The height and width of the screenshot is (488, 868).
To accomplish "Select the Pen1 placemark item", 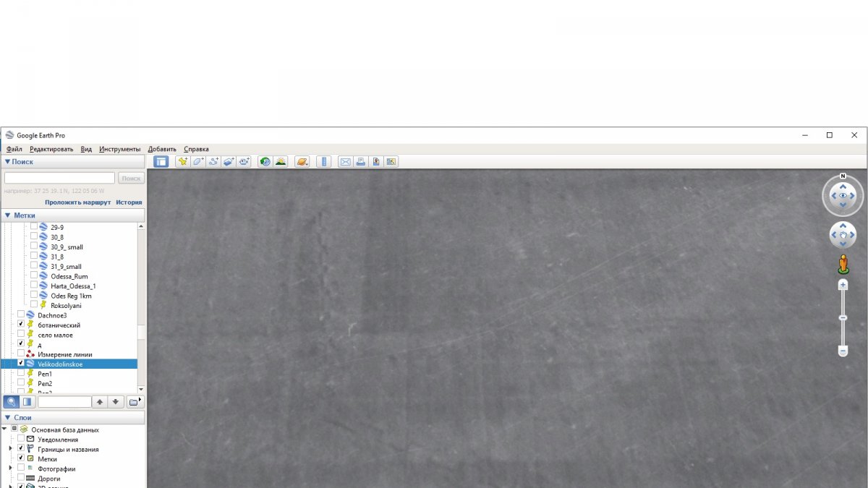I will (45, 374).
